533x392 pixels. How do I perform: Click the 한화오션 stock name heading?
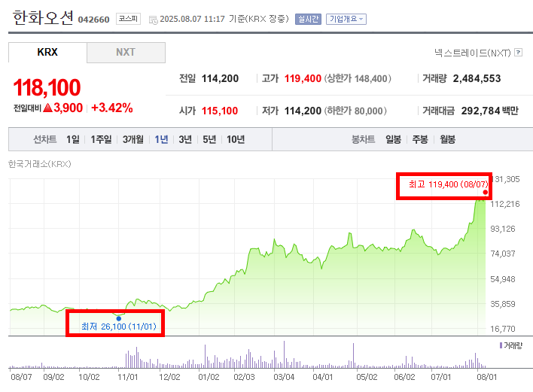click(43, 17)
